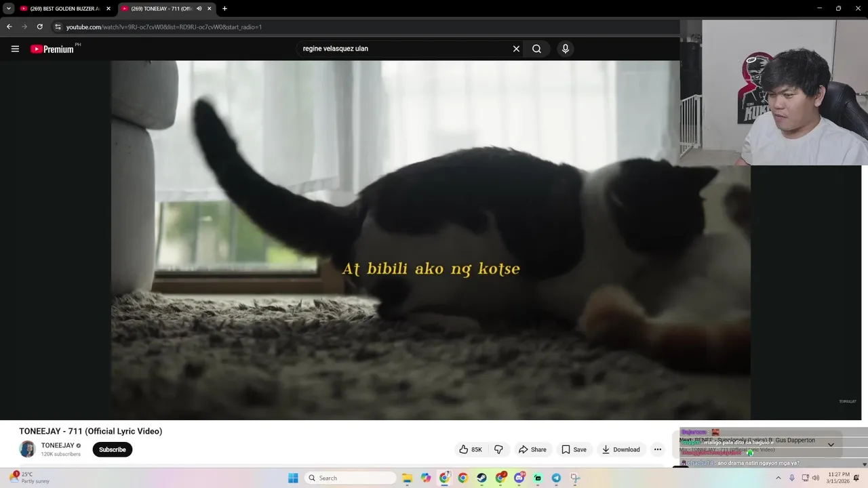Open the notifications bell icon

click(x=858, y=478)
